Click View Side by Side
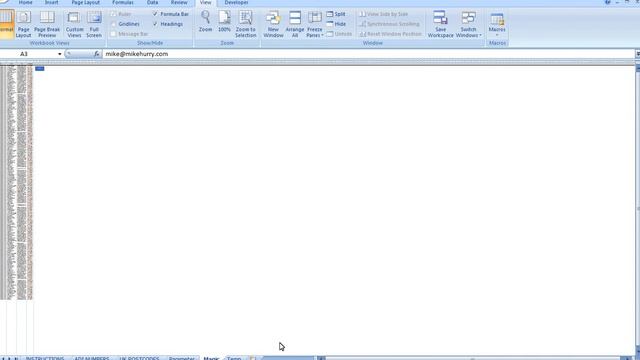640x360 pixels. [x=384, y=14]
